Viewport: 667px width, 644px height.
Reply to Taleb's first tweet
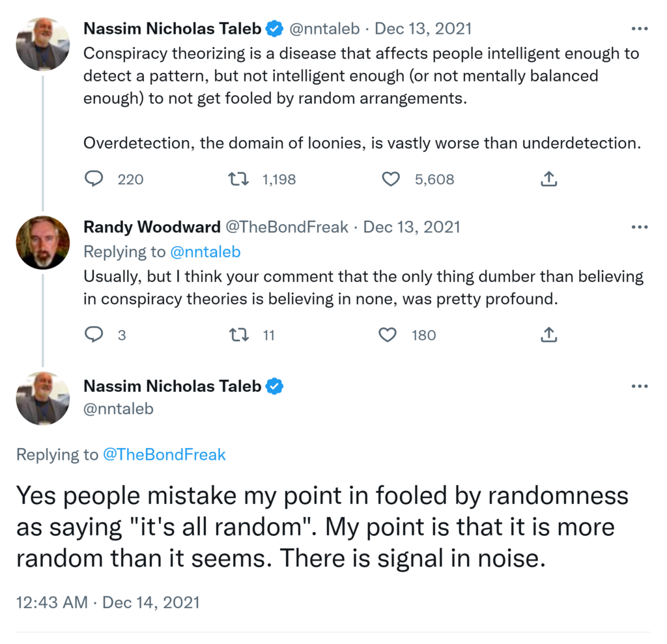click(x=94, y=179)
